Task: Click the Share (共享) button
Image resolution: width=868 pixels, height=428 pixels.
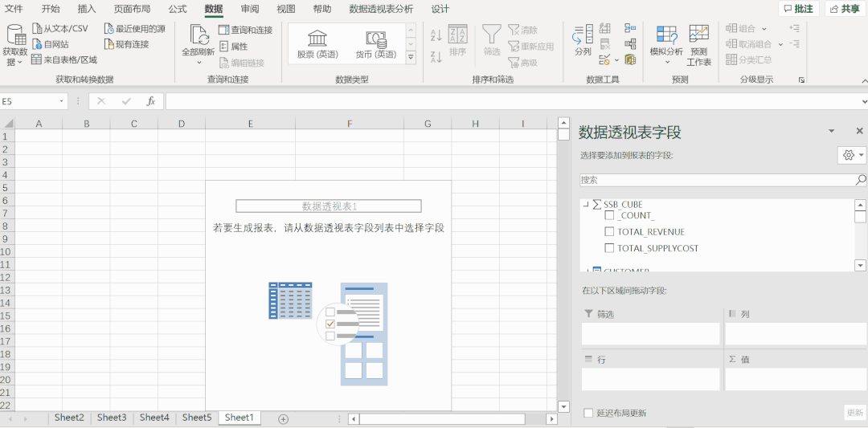Action: [845, 9]
